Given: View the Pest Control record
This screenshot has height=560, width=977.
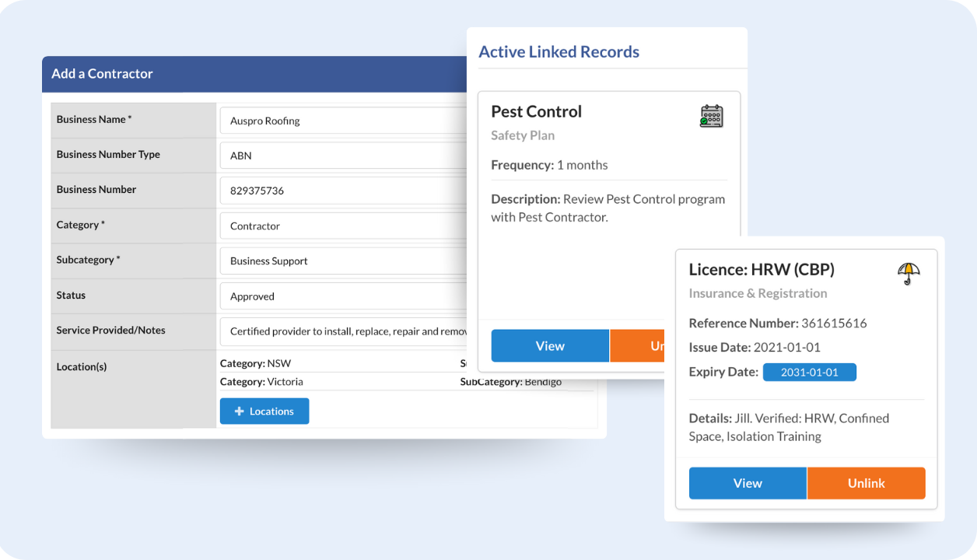Looking at the screenshot, I should (x=550, y=346).
